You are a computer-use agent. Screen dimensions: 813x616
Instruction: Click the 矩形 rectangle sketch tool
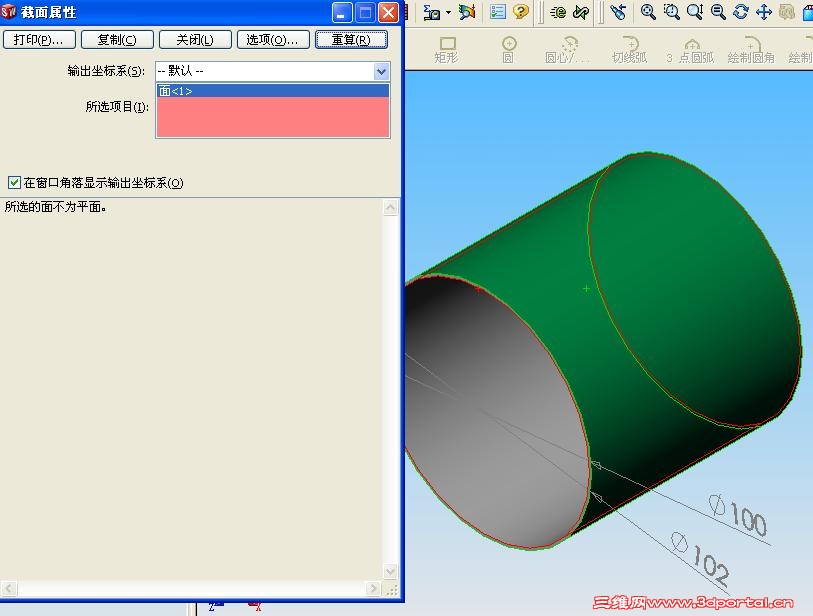[x=446, y=50]
